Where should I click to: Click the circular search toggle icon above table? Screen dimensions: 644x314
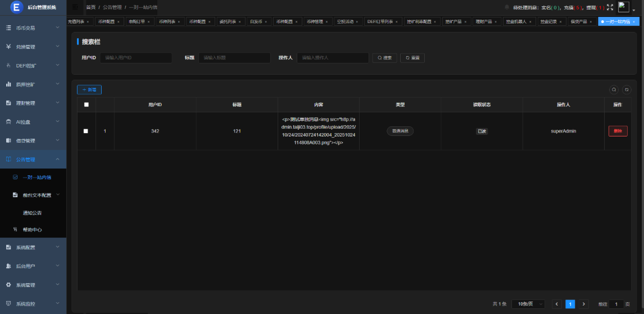614,89
